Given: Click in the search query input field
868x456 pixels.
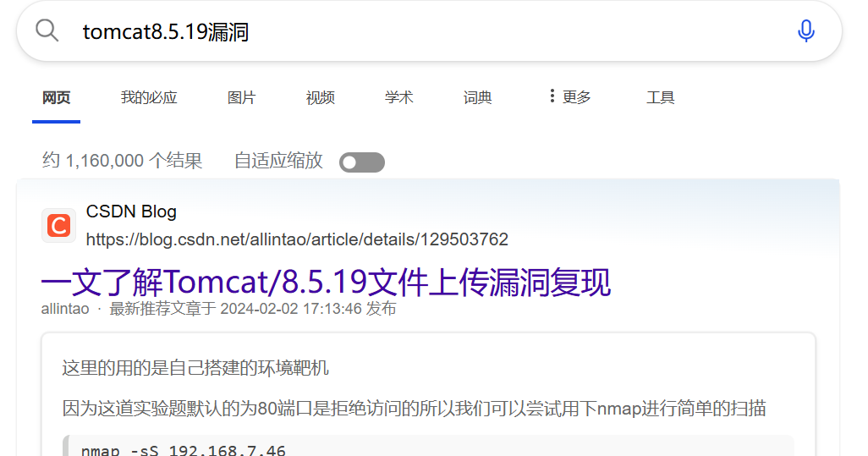Looking at the screenshot, I should coord(431,31).
